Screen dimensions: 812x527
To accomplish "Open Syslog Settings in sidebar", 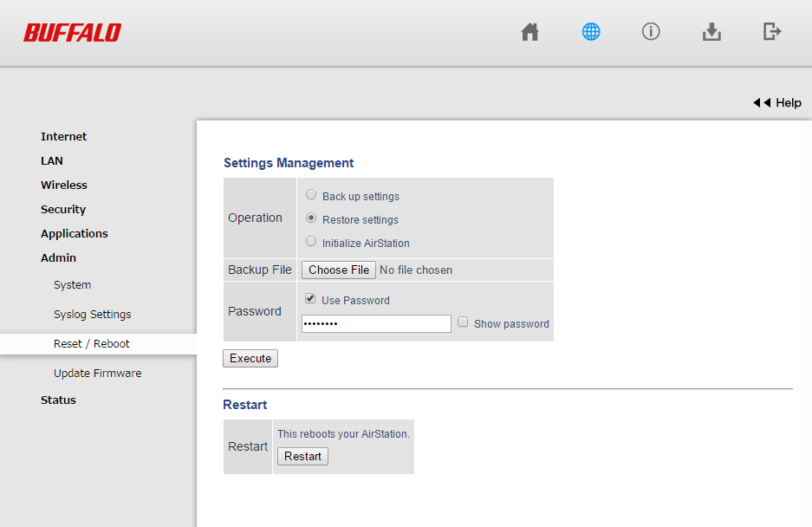I will point(92,314).
